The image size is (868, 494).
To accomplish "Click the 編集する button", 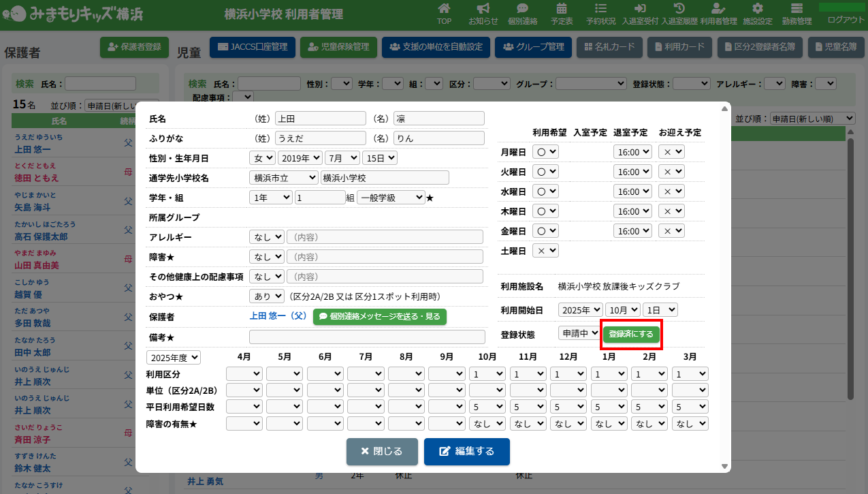I will point(466,452).
